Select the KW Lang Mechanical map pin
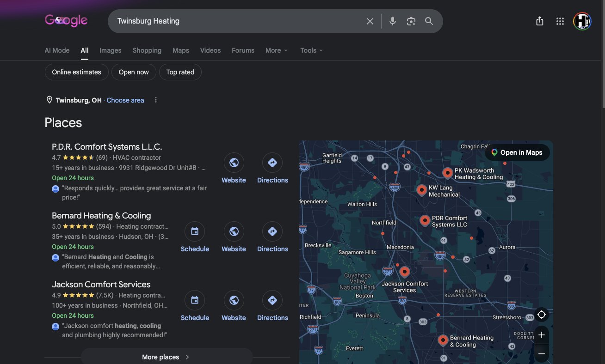 point(421,190)
